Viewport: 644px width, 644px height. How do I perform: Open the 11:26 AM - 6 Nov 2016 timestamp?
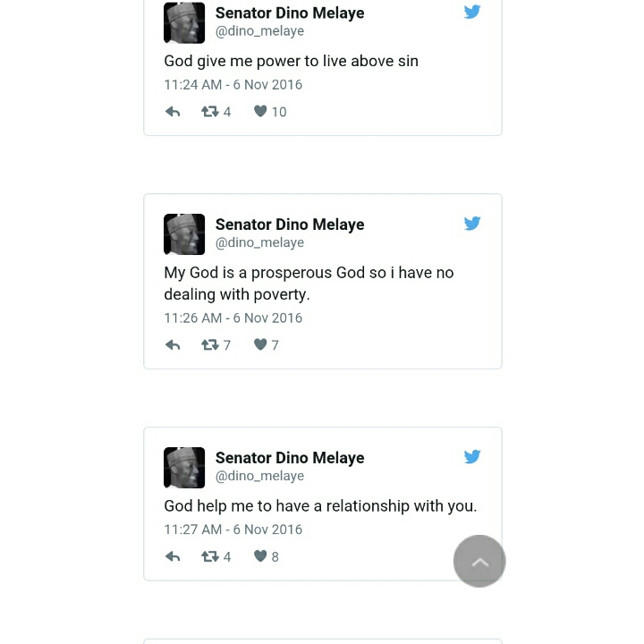click(x=233, y=318)
